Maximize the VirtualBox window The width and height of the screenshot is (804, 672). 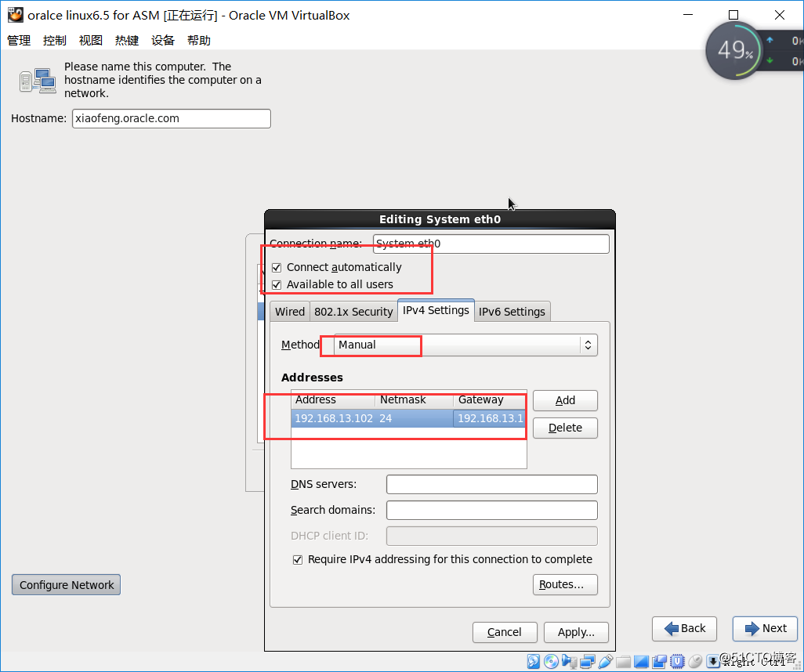coord(733,15)
